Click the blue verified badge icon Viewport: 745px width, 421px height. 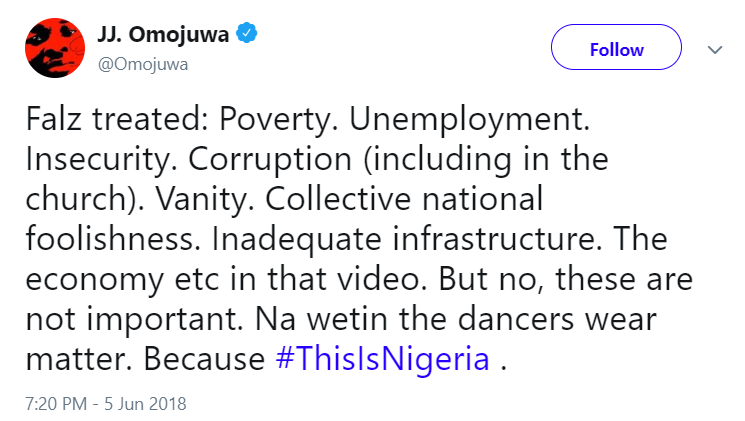coord(249,36)
